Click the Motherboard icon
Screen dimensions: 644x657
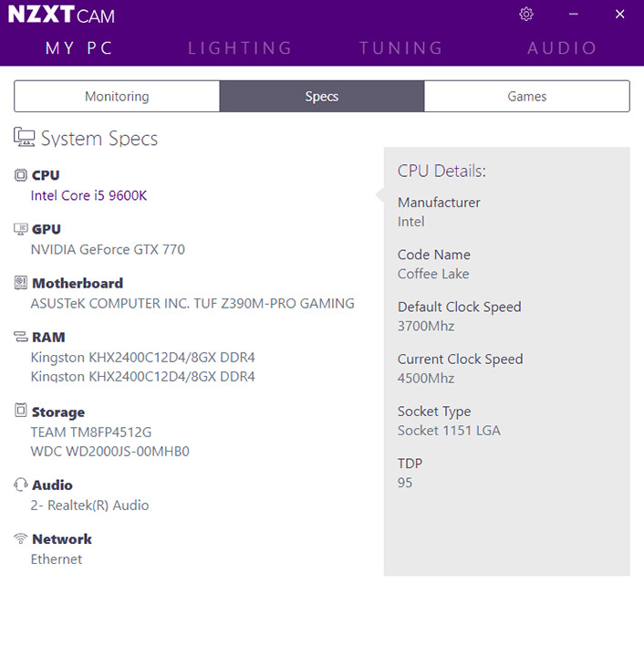21,283
